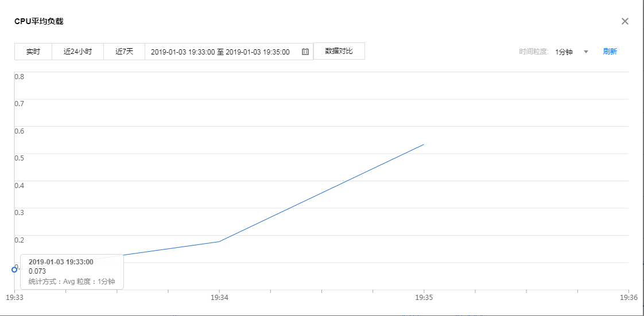Click the 19:34 x-axis label
This screenshot has height=316, width=644.
(x=219, y=298)
